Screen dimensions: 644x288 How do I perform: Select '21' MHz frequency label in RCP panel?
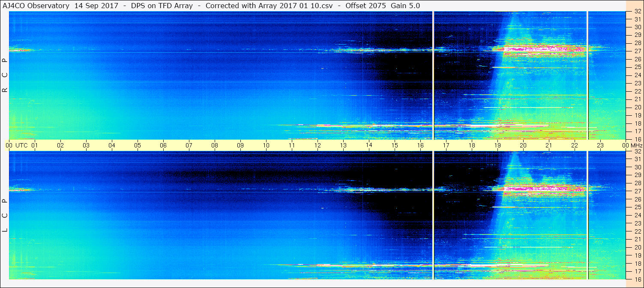pyautogui.click(x=637, y=99)
